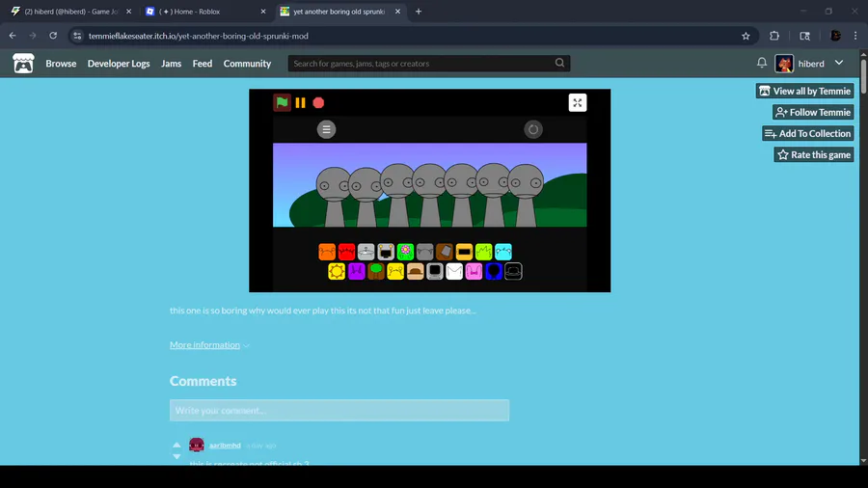
Task: Enter fullscreen mode for the game
Action: [x=578, y=102]
